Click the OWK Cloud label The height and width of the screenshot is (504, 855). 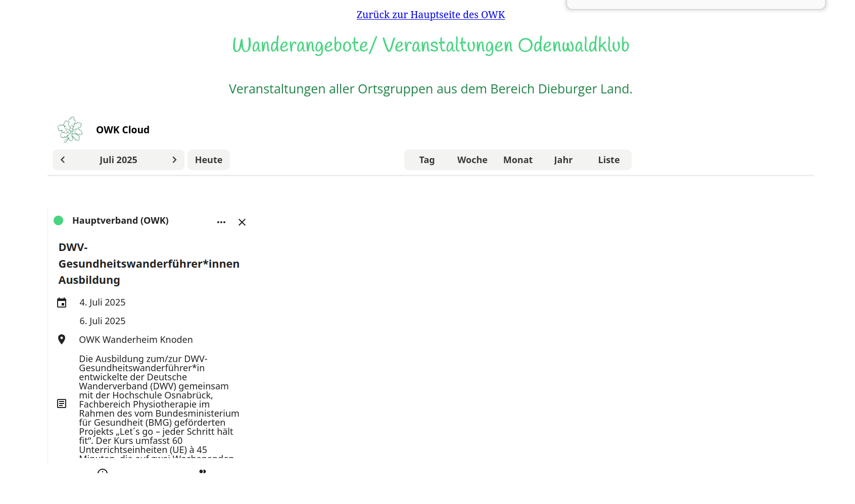123,130
